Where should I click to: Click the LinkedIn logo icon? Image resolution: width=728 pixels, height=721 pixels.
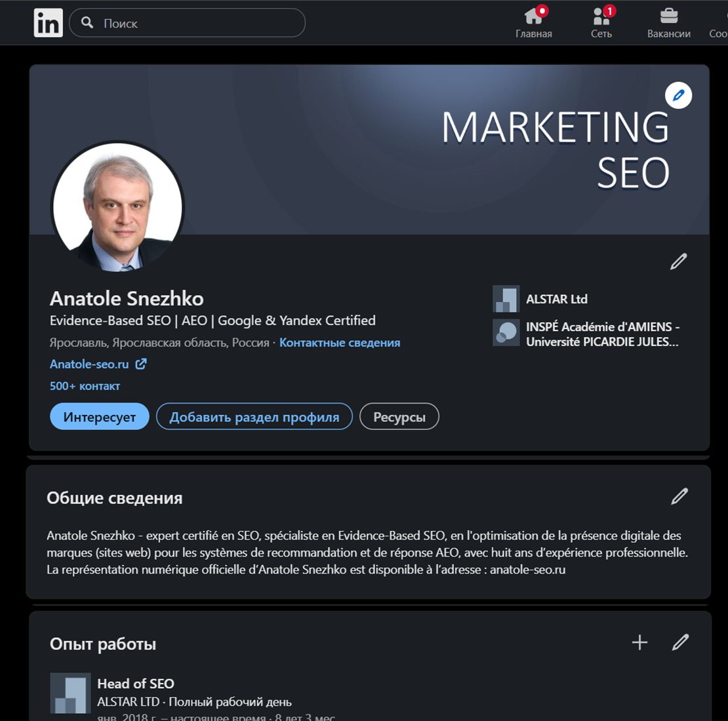tap(48, 23)
